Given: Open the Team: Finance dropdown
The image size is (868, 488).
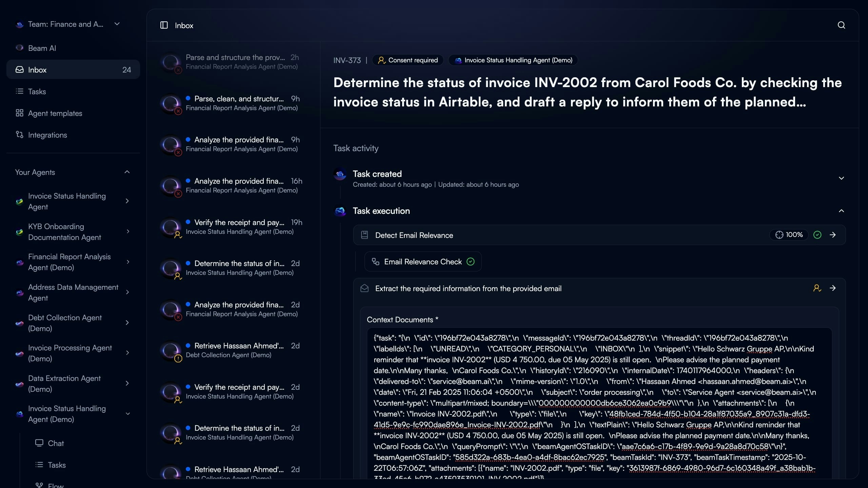Looking at the screenshot, I should point(117,24).
